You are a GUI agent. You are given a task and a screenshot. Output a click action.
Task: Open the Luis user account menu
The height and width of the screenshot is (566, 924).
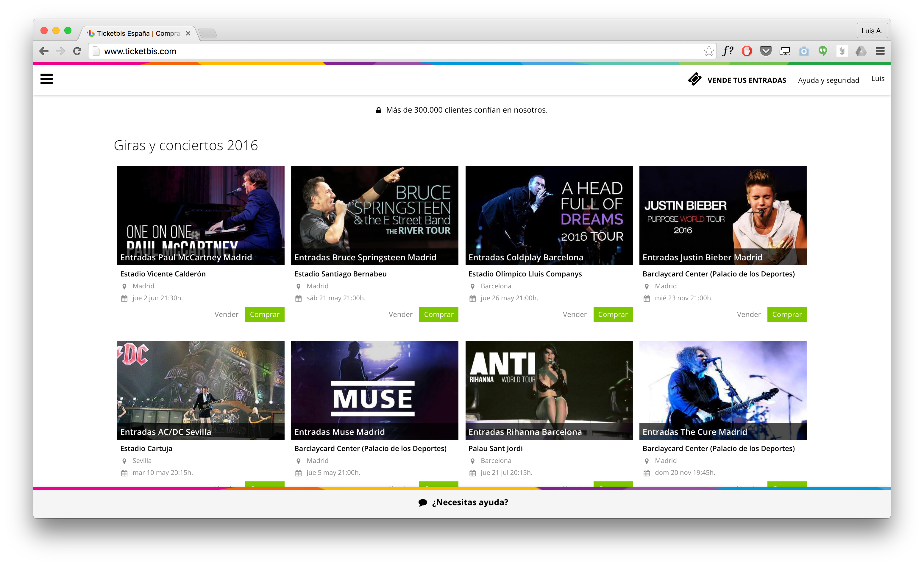coord(878,79)
